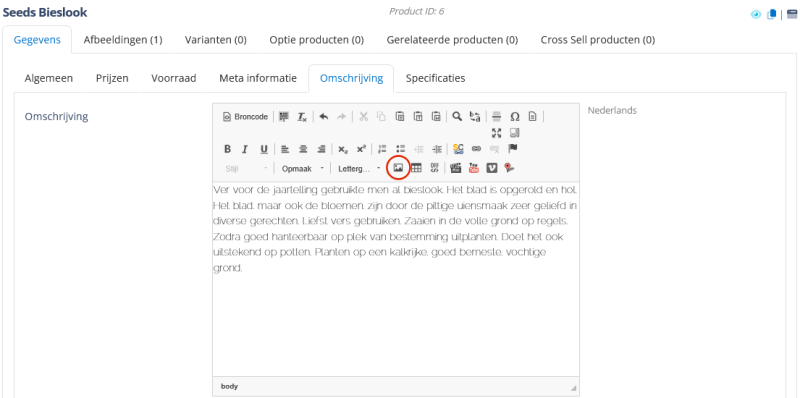Preview product with the eye icon
The width and height of the screenshot is (800, 398).
pos(756,14)
